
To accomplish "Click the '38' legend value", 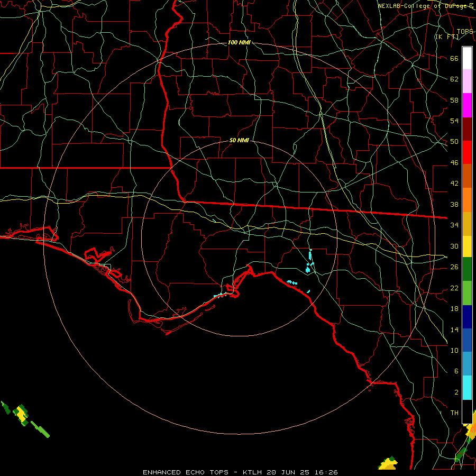I will click(454, 204).
